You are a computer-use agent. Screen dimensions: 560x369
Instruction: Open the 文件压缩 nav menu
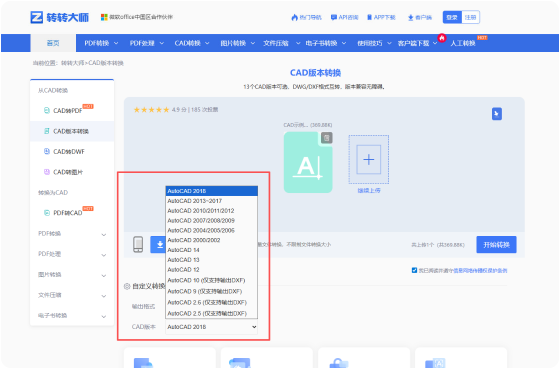click(x=281, y=43)
